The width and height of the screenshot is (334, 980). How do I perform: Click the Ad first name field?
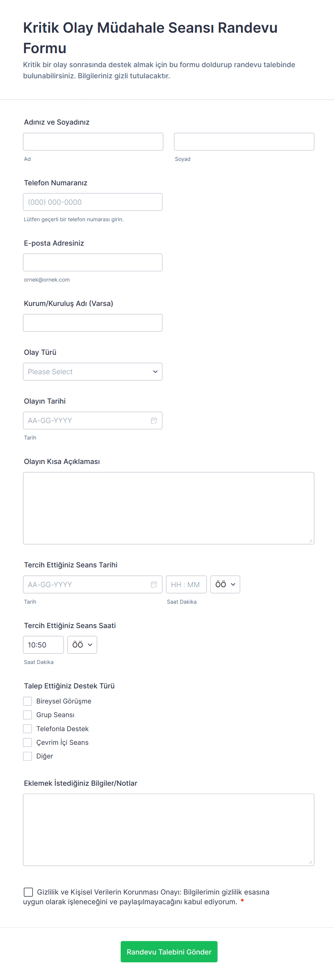click(93, 141)
